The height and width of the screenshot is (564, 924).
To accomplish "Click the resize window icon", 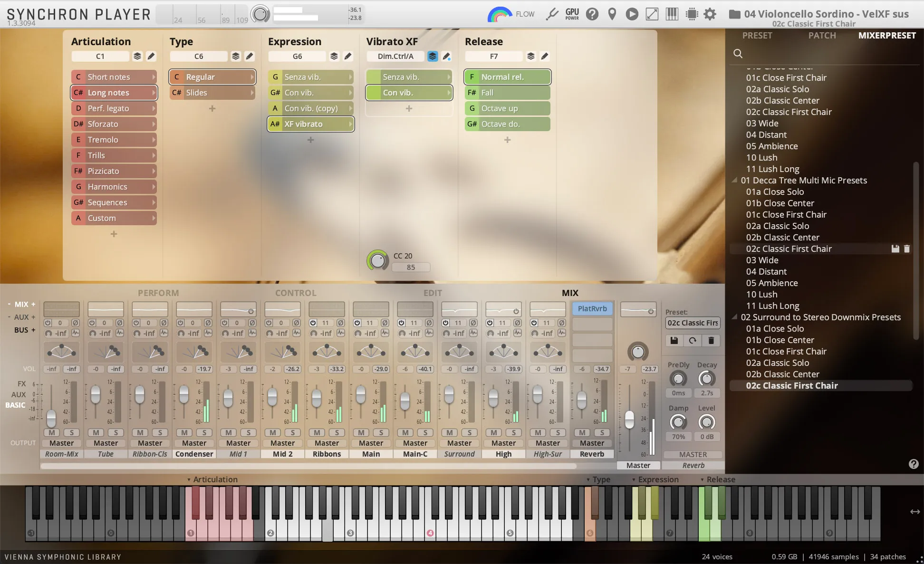I will pyautogui.click(x=652, y=14).
